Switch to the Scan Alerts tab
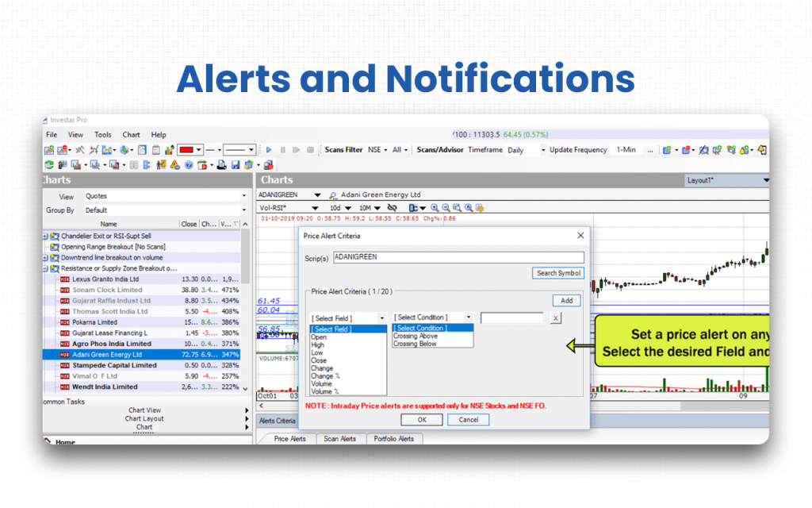This screenshot has height=508, width=812. (340, 438)
